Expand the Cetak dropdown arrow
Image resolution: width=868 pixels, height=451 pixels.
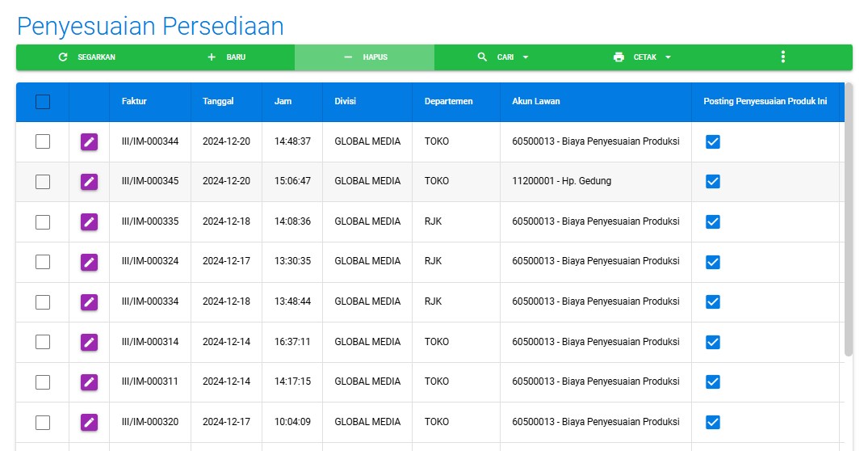point(668,57)
